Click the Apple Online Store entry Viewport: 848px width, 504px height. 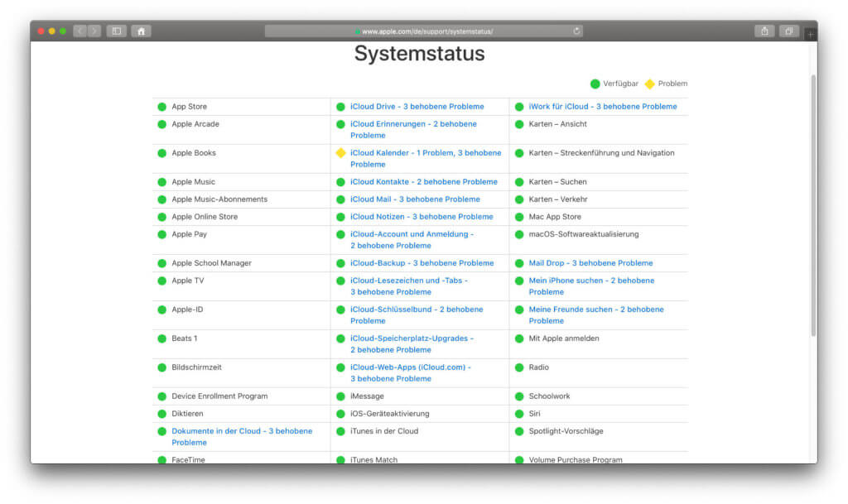pos(205,216)
